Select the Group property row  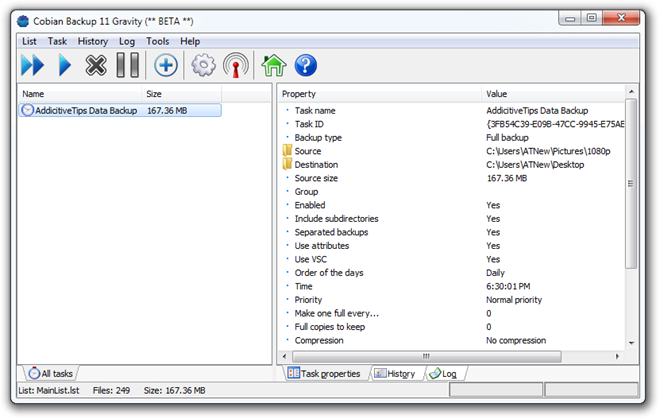(x=452, y=192)
